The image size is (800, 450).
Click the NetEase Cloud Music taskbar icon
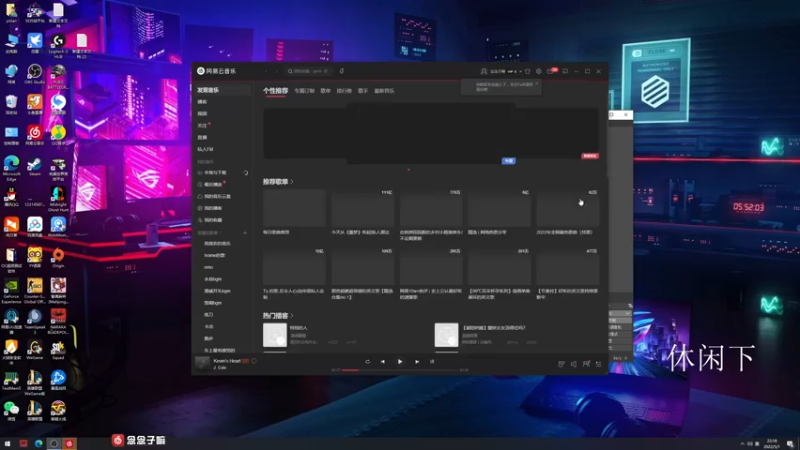pos(69,443)
